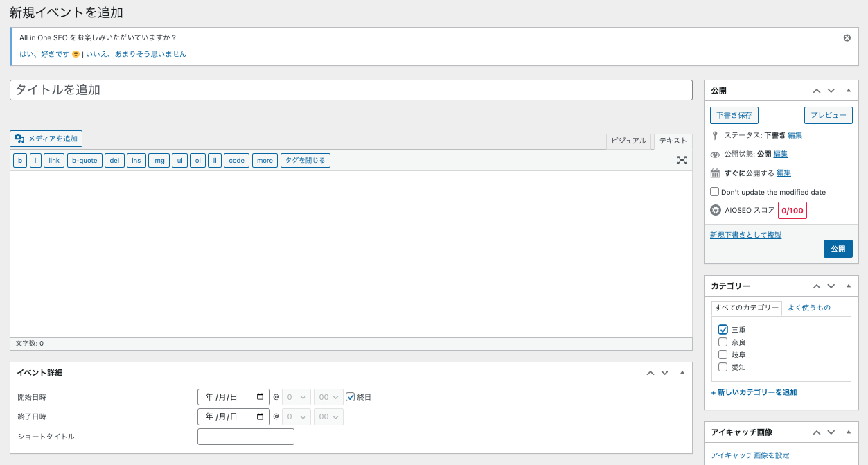Uncheck 三重 category
This screenshot has width=868, height=465.
point(723,330)
